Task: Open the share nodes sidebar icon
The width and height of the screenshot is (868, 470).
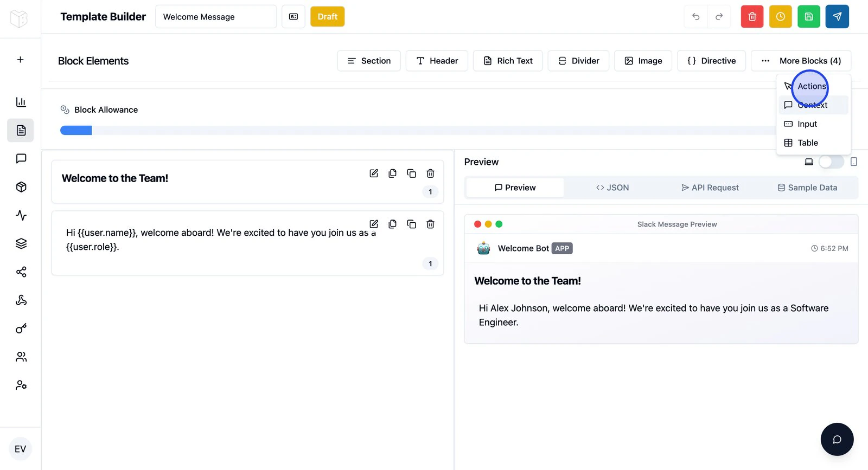Action: pos(21,272)
